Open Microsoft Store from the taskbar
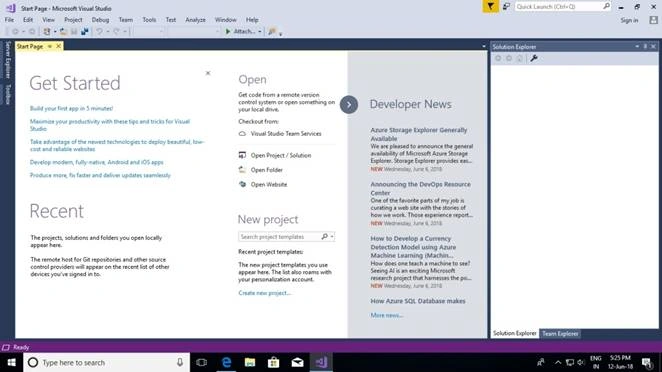 [x=274, y=362]
